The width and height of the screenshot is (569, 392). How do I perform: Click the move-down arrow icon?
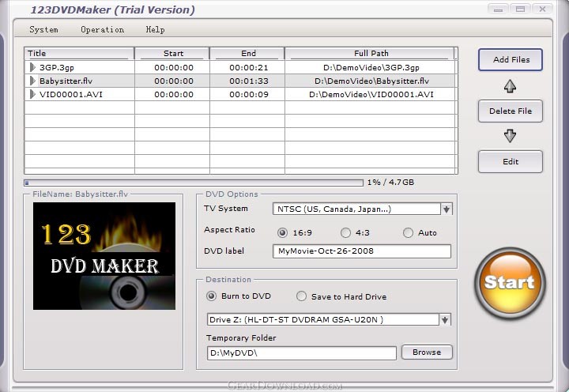[510, 135]
